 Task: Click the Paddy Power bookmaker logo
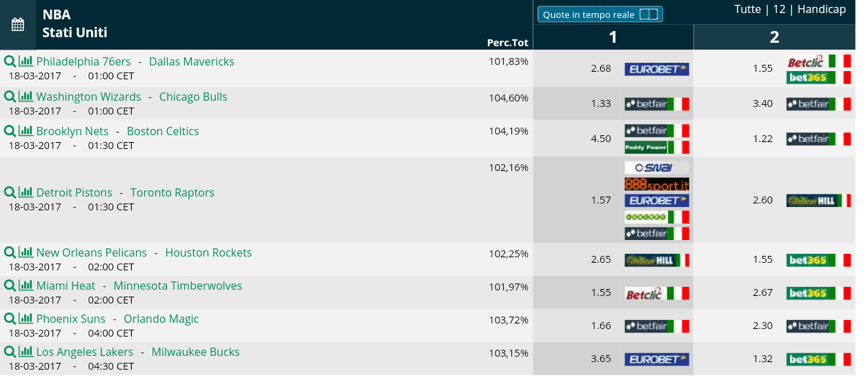coord(657,147)
